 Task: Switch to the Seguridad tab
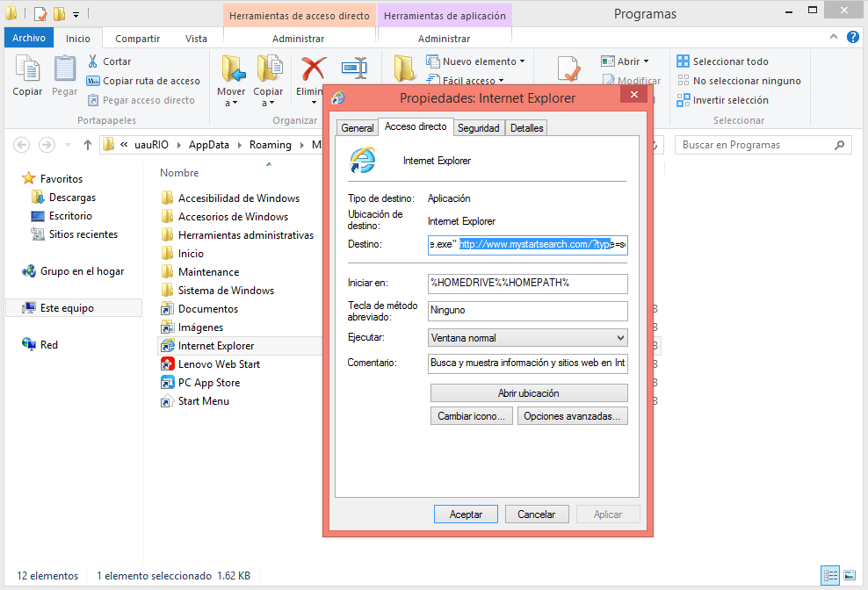478,128
